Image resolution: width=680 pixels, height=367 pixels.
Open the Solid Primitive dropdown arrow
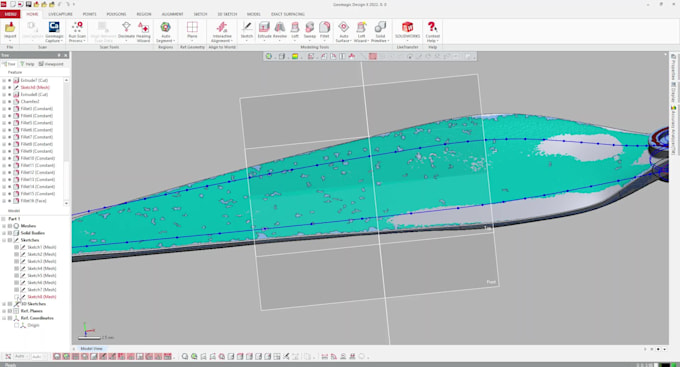pyautogui.click(x=388, y=41)
